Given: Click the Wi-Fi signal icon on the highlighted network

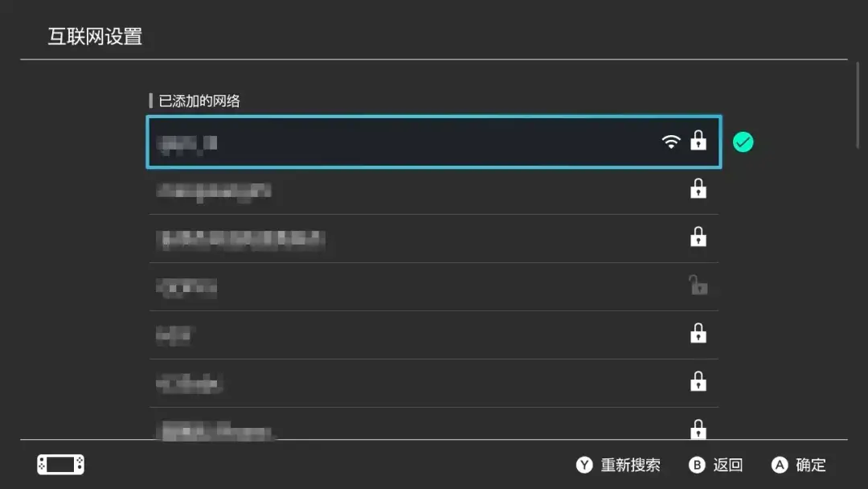Looking at the screenshot, I should 671,142.
